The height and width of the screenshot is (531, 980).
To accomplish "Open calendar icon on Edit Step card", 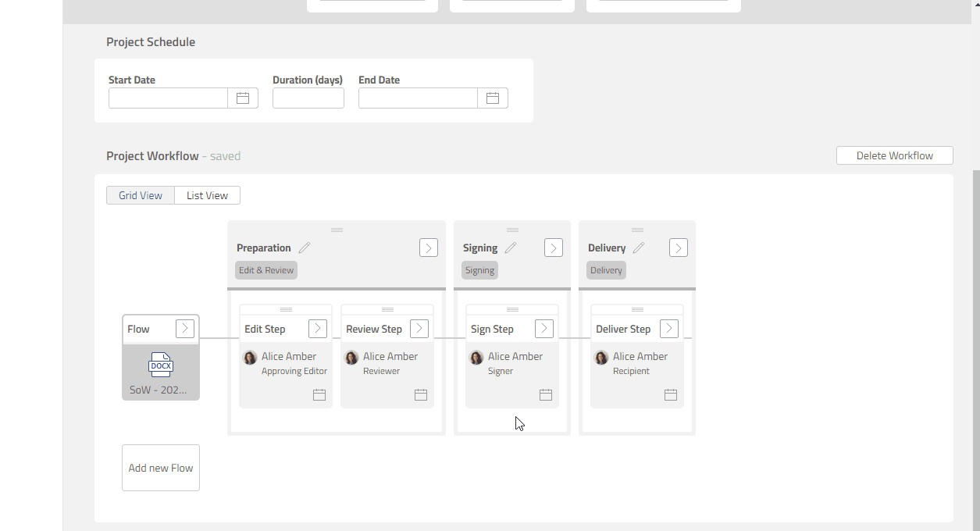I will (x=319, y=395).
